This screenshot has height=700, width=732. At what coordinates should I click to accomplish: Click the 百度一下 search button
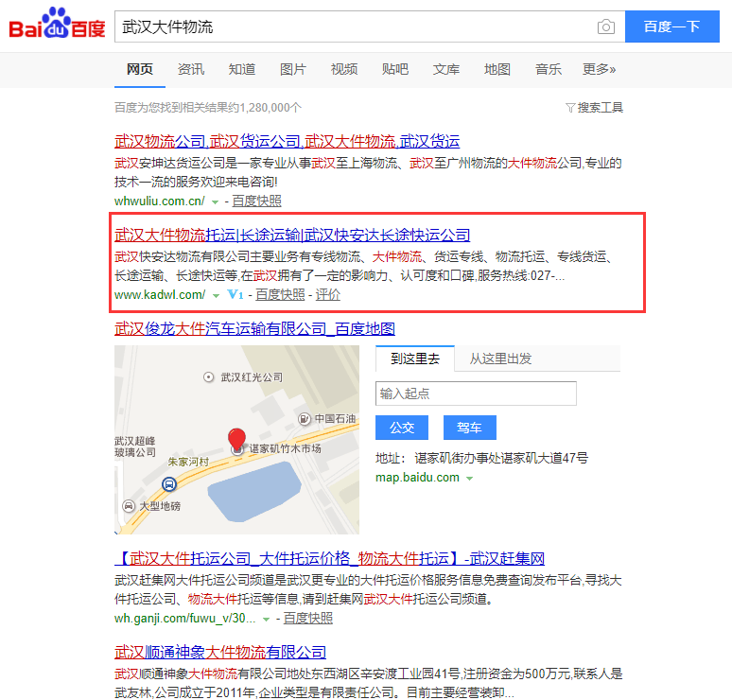click(672, 26)
